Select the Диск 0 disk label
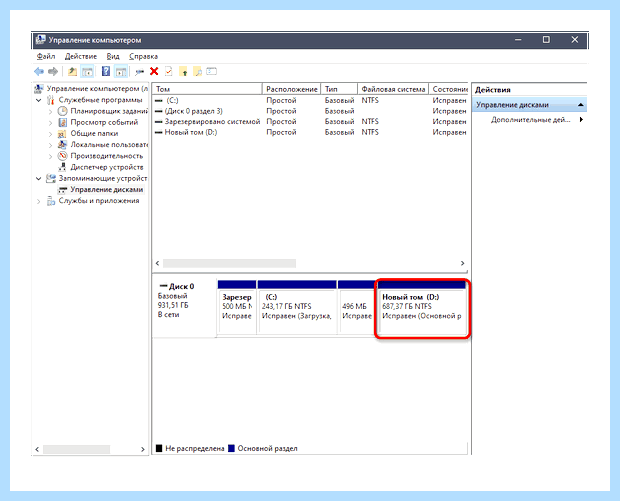Screen dimensions: 620x501 pyautogui.click(x=184, y=309)
